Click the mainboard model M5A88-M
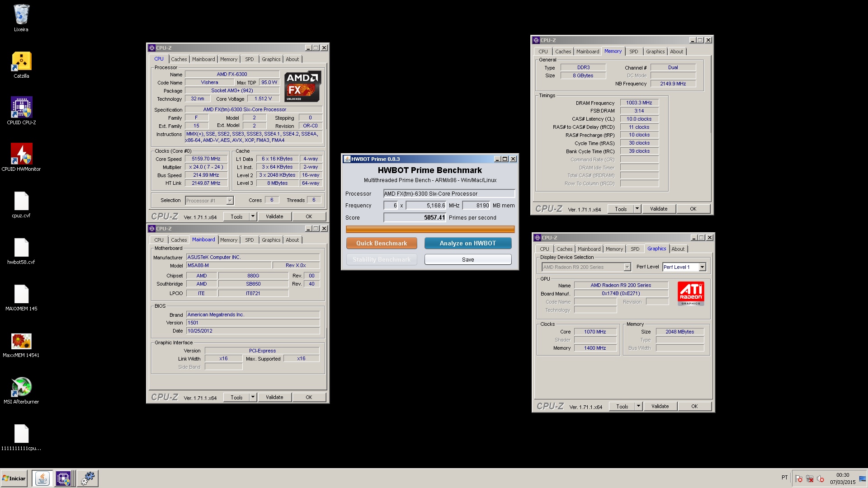 229,265
